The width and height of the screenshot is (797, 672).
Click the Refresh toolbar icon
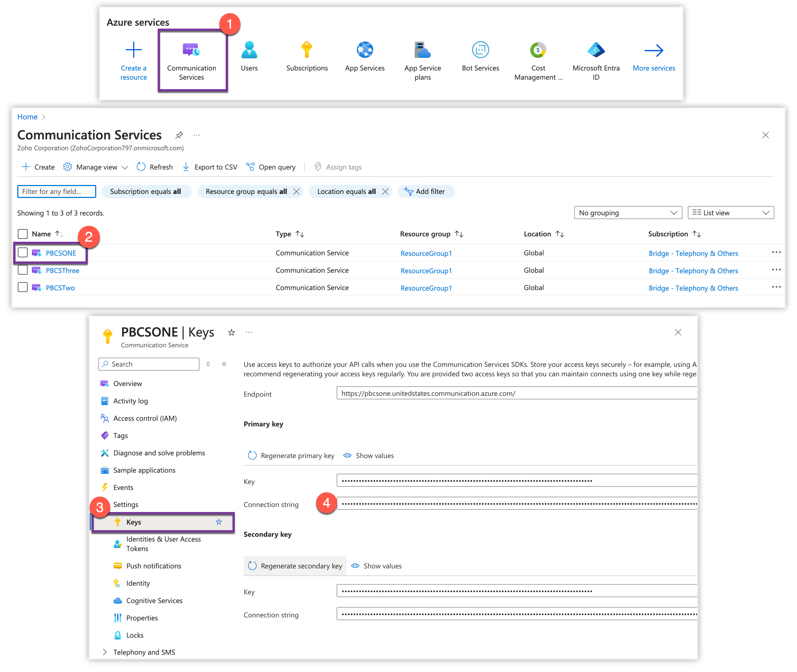(141, 167)
